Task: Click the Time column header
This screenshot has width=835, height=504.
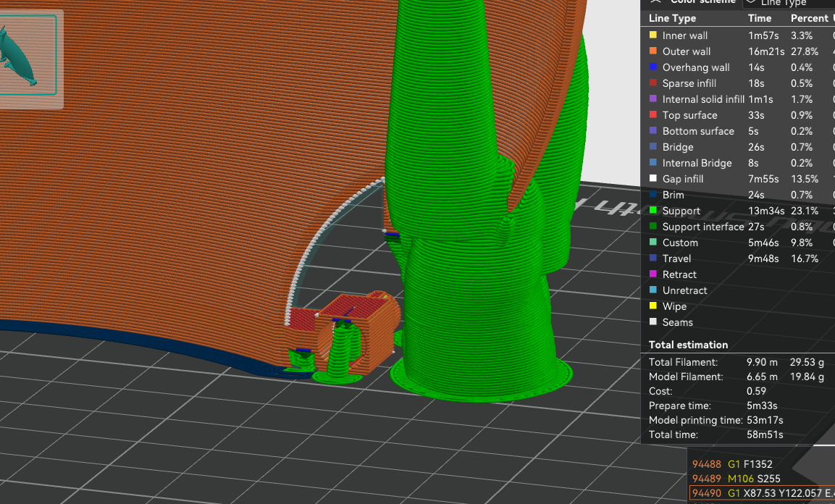Action: click(760, 19)
